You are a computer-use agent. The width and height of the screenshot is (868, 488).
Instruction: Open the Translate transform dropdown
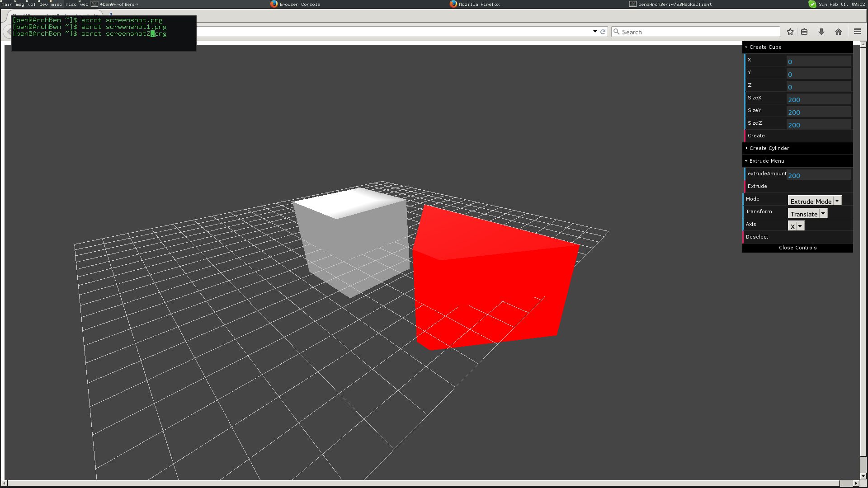click(807, 214)
